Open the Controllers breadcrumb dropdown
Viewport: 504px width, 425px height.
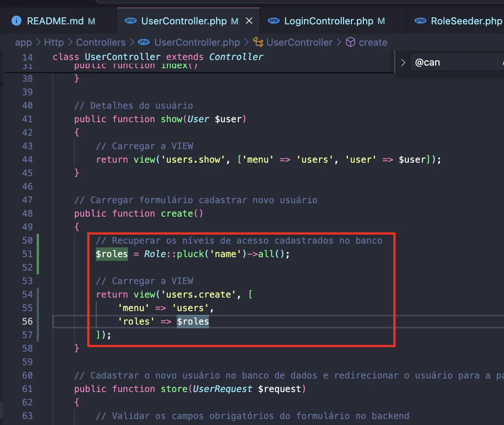(x=101, y=42)
